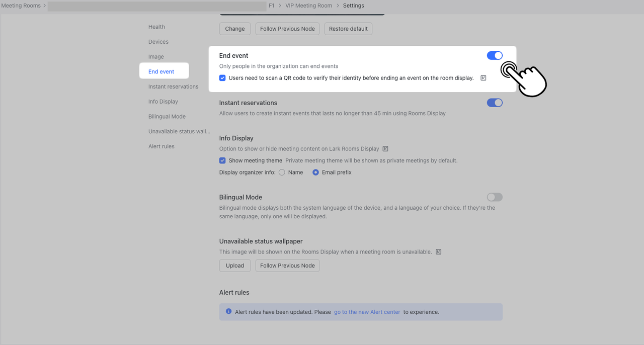
Task: Click the Change button at the top
Action: coord(235,29)
